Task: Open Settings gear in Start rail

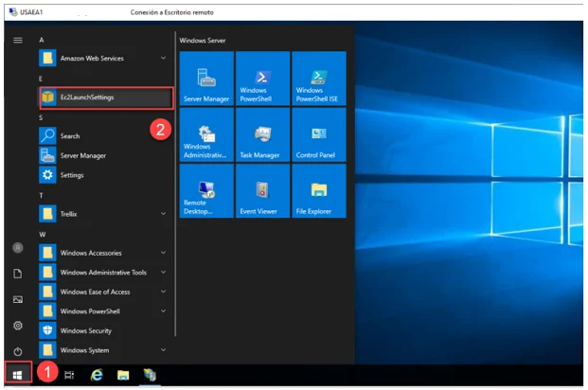Action: click(18, 326)
